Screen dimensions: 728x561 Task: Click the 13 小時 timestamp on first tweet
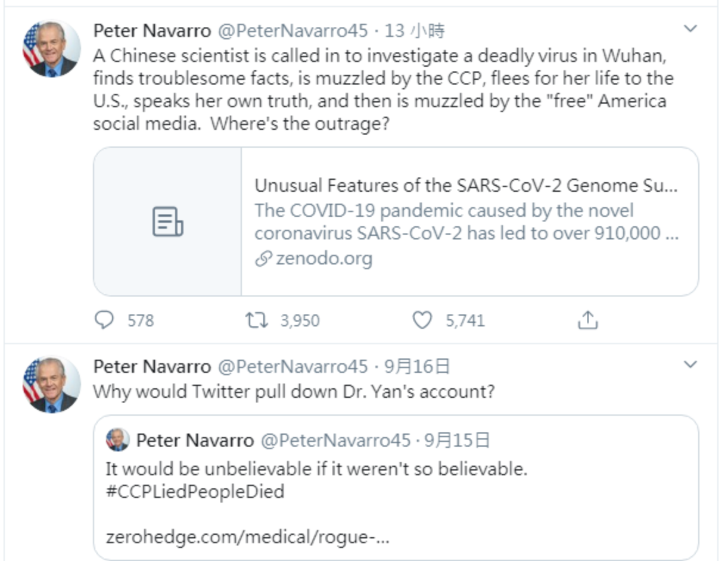click(415, 30)
